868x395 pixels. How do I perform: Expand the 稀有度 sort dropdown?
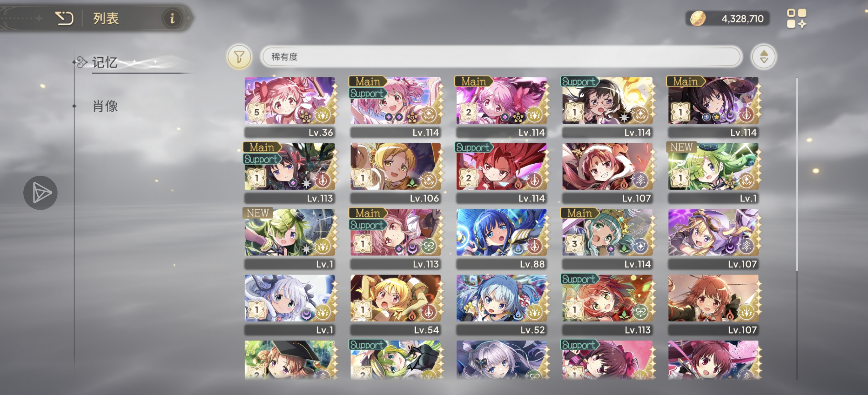501,57
